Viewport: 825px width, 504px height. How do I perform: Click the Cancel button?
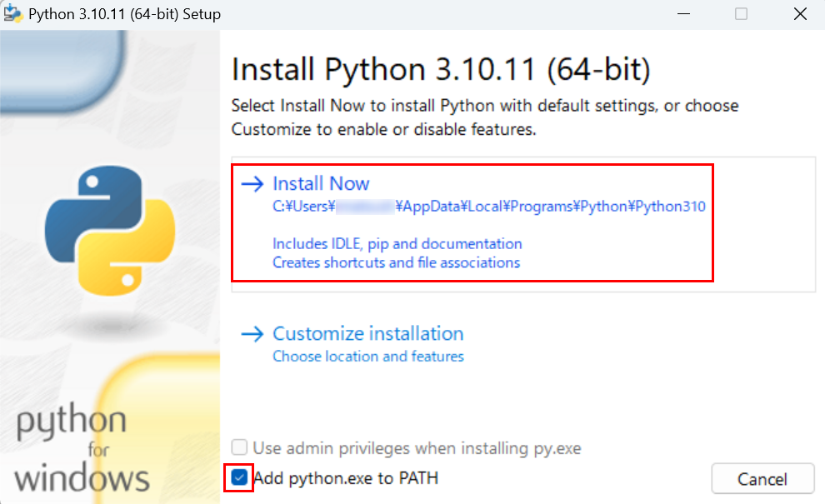point(762,478)
